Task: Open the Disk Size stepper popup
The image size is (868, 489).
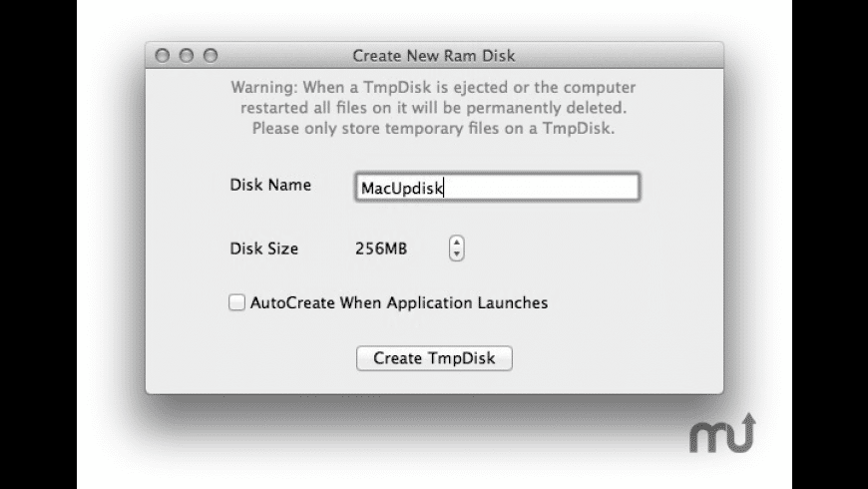Action: (457, 248)
